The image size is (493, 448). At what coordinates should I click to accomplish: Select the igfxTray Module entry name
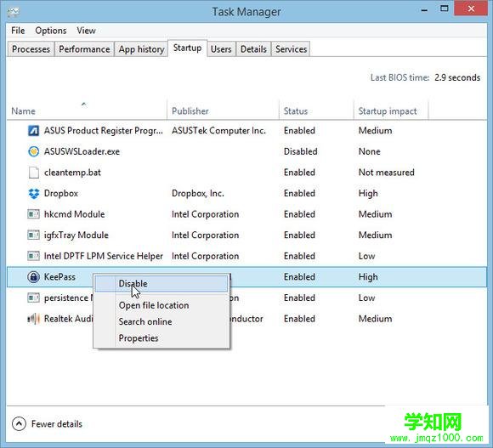point(76,235)
